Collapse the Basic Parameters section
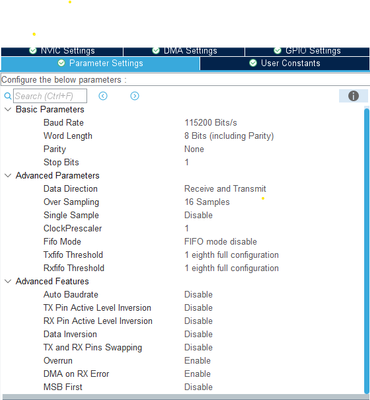Screen dimensions: 370x400 (x=8, y=109)
